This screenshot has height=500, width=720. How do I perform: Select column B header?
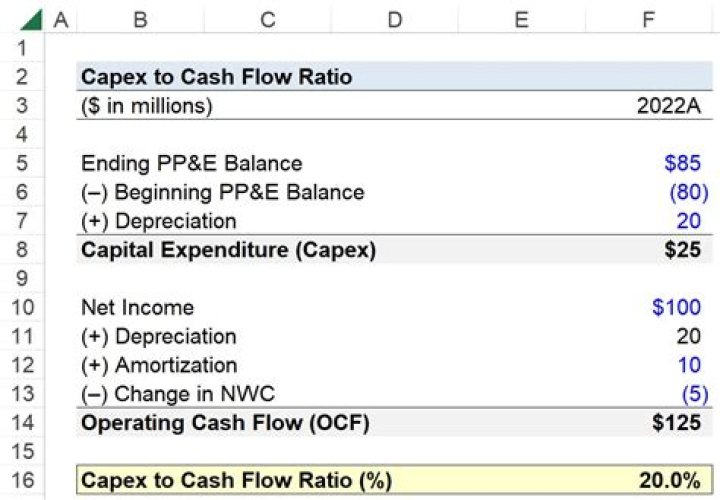point(139,18)
